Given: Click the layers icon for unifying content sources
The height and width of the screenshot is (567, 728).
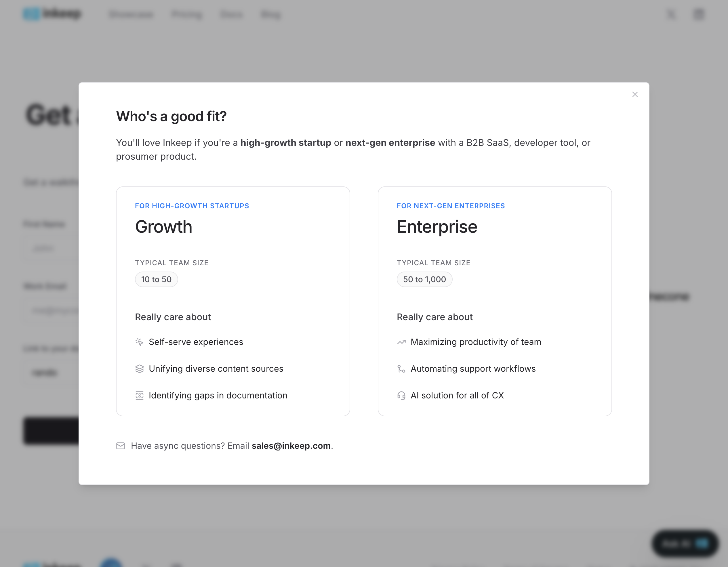Looking at the screenshot, I should [139, 369].
